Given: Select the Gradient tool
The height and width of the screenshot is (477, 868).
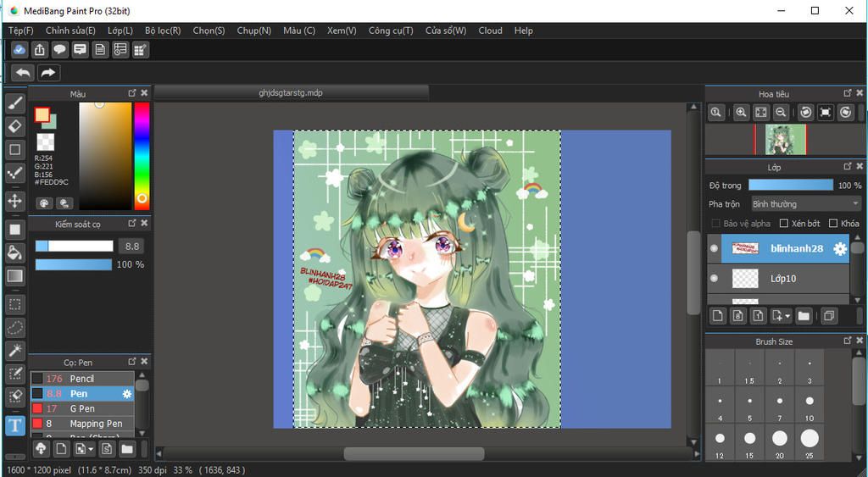Looking at the screenshot, I should [x=15, y=275].
